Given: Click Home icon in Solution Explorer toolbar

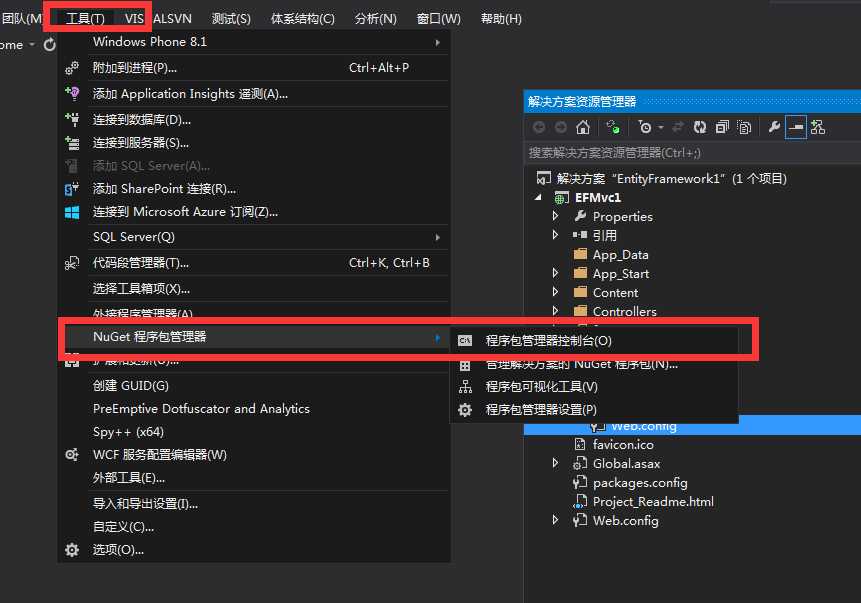Looking at the screenshot, I should pyautogui.click(x=583, y=127).
